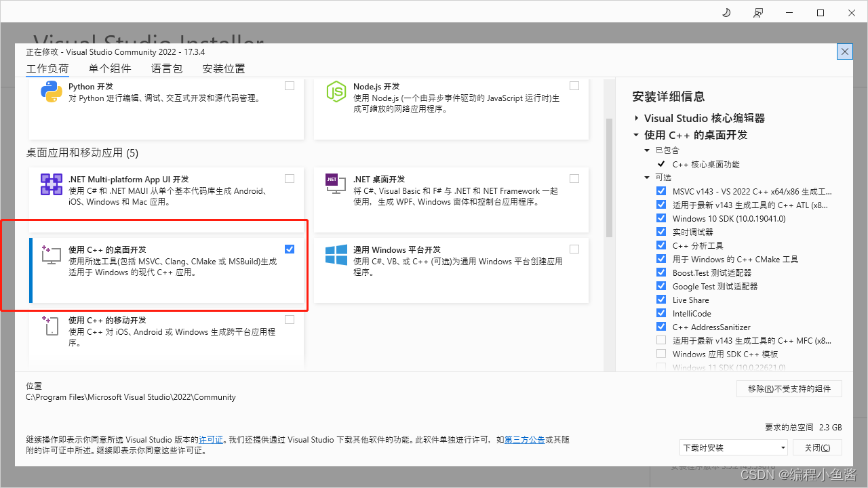Click the 关闭(C) button
Screen dimensions: 868x488
pyautogui.click(x=817, y=447)
